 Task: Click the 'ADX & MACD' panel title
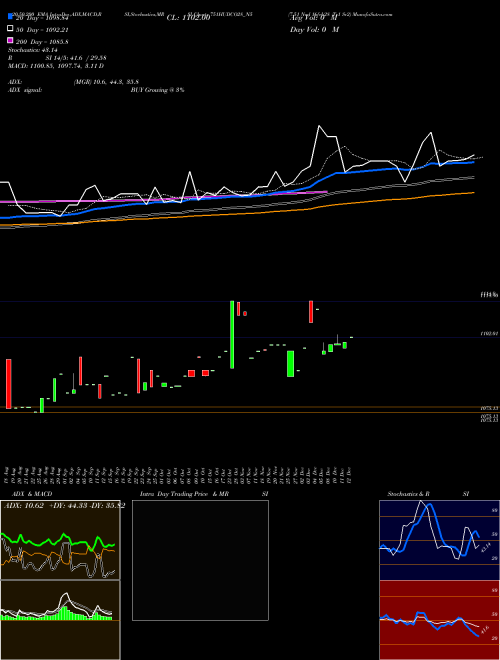tap(32, 494)
